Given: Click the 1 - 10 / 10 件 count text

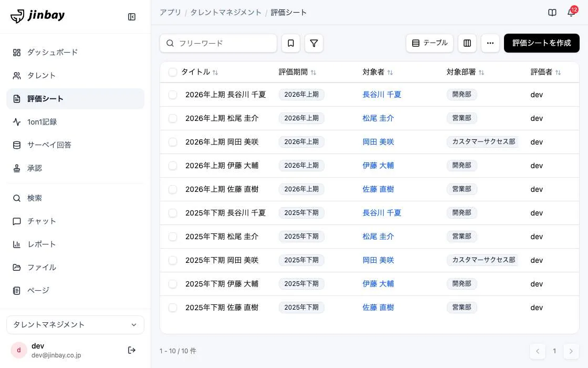Looking at the screenshot, I should (x=178, y=351).
